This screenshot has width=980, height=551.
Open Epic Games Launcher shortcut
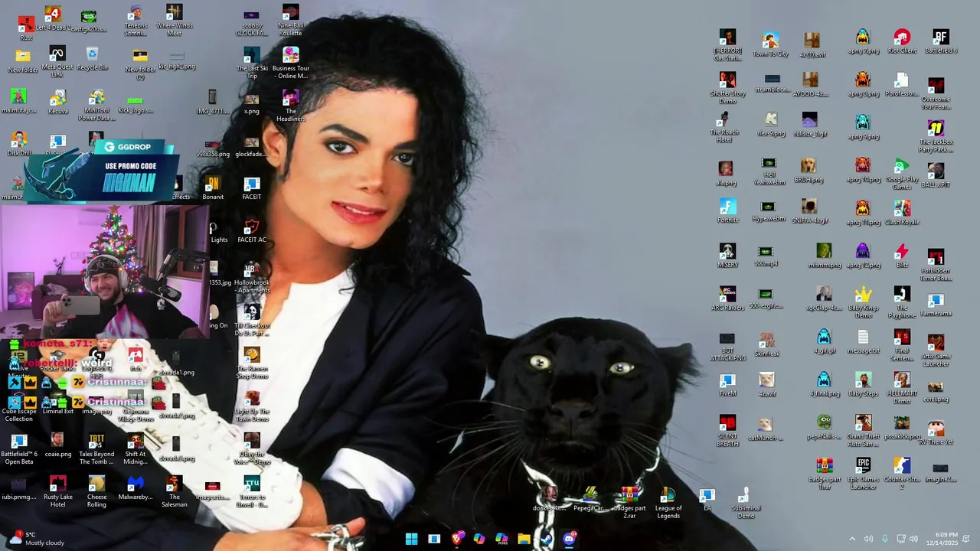[864, 474]
